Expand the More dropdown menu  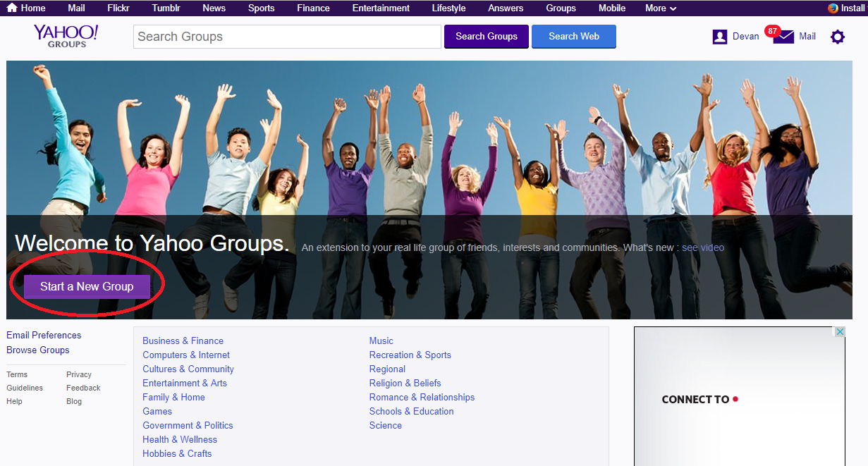coord(661,8)
